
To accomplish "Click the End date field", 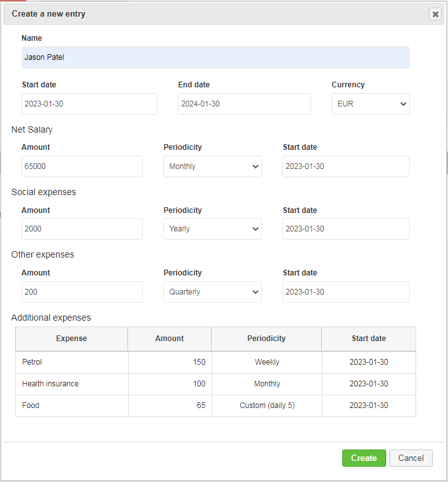I will point(244,104).
